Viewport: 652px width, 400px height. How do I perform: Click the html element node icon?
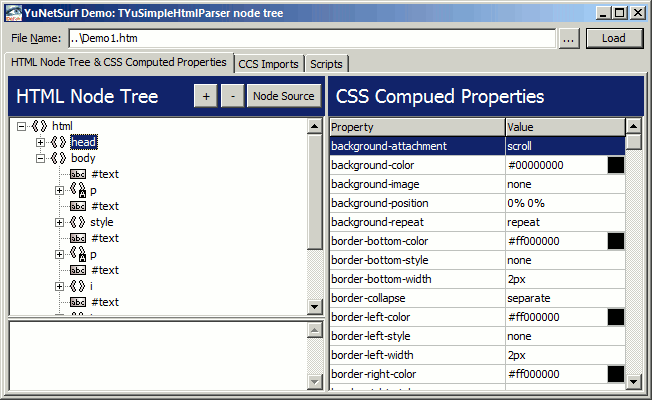40,126
